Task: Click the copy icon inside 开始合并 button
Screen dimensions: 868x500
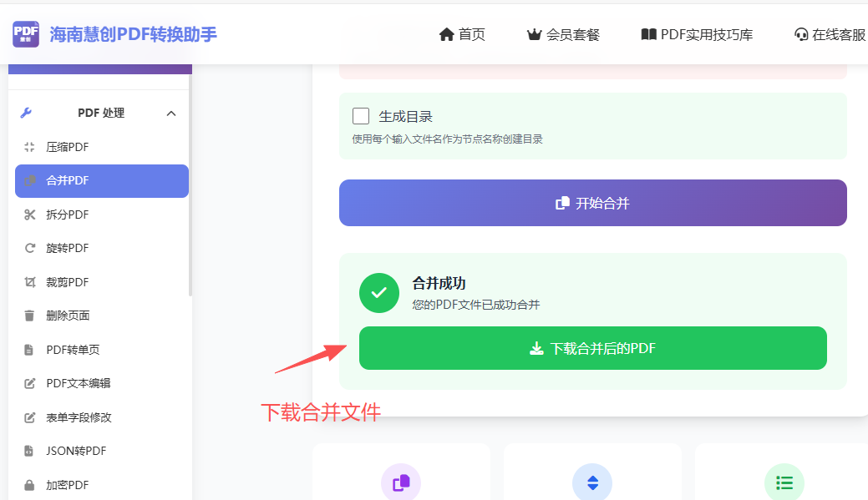Action: point(562,203)
